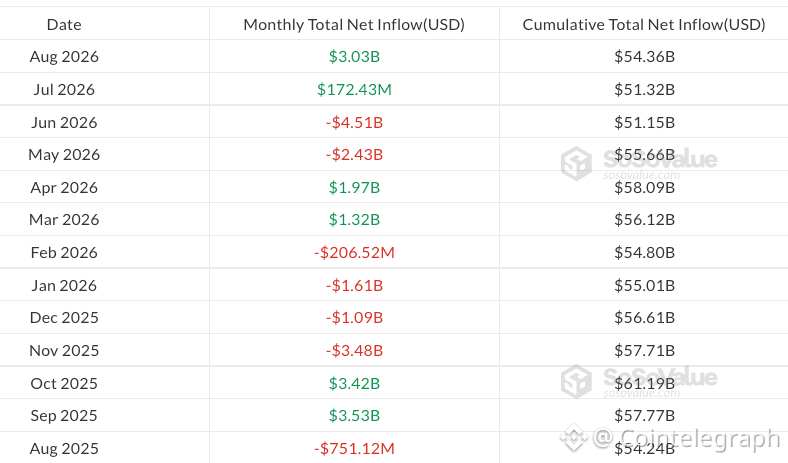Screen dimensions: 788x463
Task: Click the $55.01B cumulative inflow cell
Action: [644, 285]
